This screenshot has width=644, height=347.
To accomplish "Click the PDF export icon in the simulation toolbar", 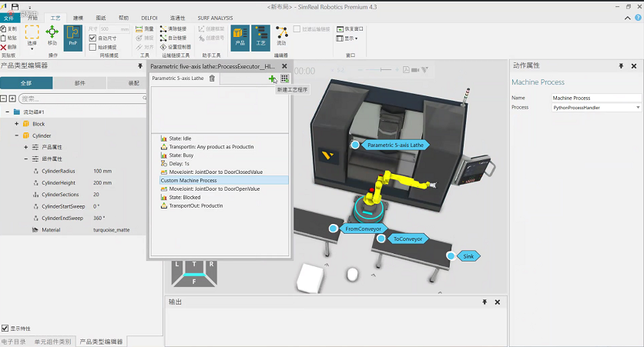I will point(406,70).
